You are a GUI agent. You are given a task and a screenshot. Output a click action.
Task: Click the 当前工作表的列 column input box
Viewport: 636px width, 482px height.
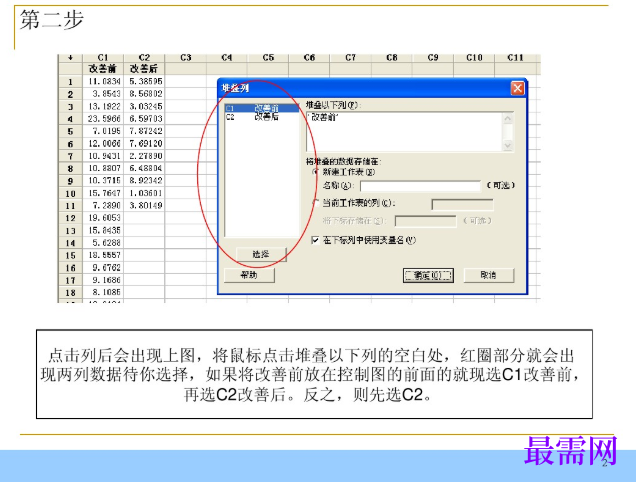click(462, 204)
